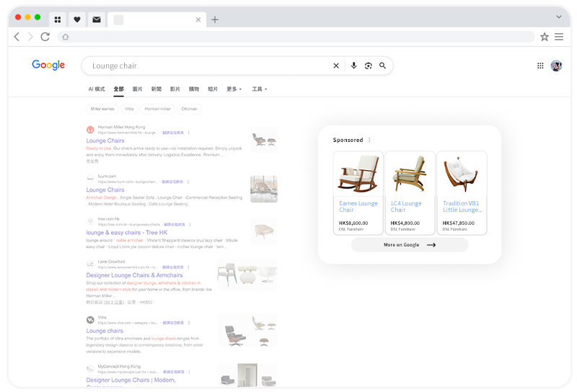Open more options for Herman Miller result

click(x=189, y=133)
